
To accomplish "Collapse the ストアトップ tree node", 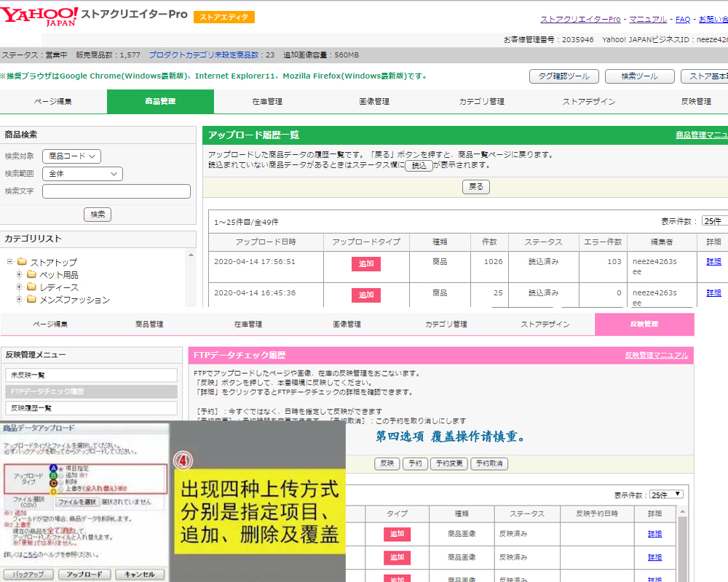I will (10, 263).
